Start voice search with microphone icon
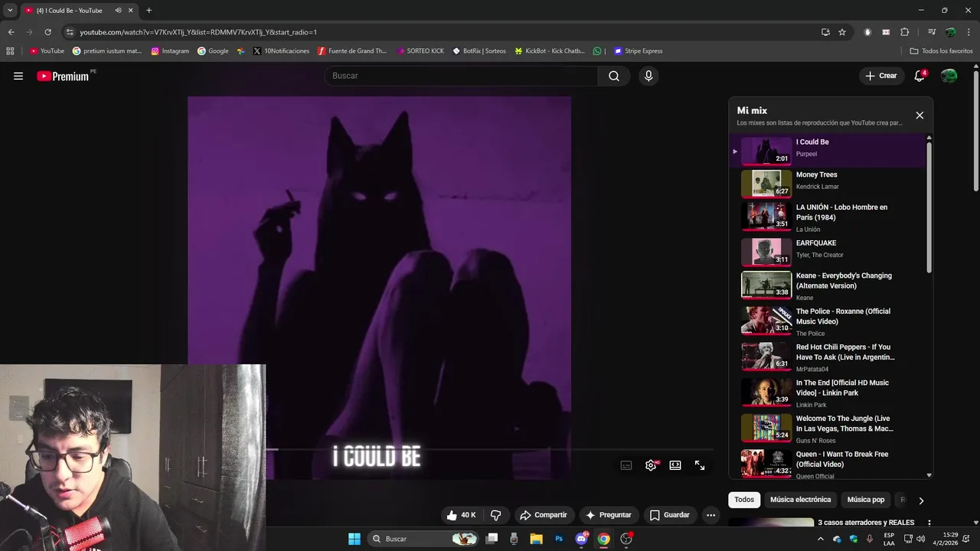The width and height of the screenshot is (980, 551). coord(648,76)
